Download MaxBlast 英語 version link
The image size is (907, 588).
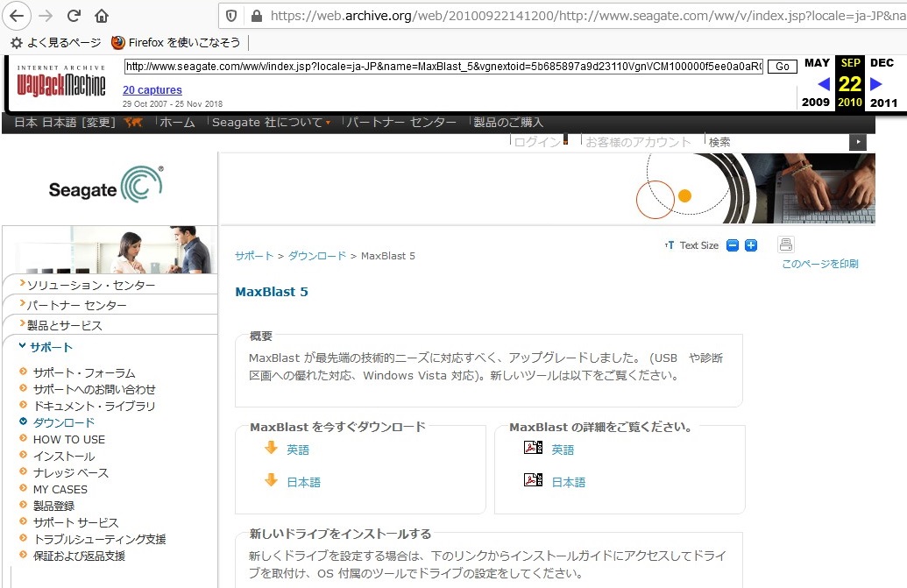point(298,450)
